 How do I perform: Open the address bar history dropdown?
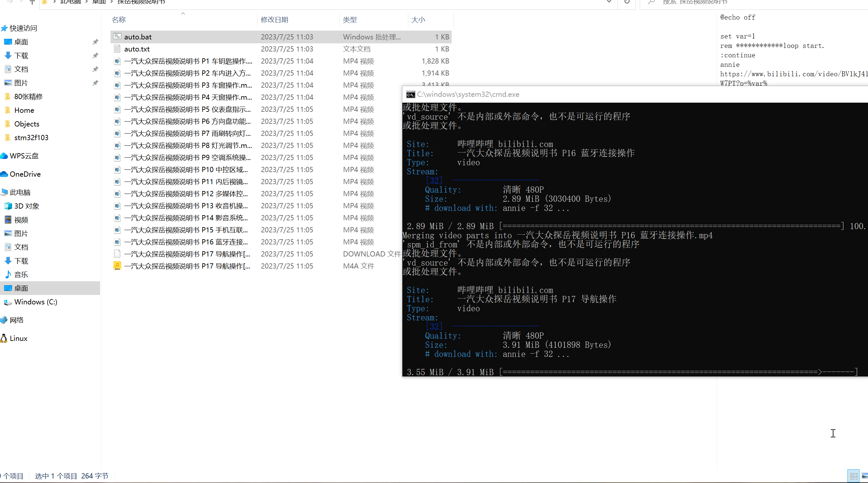(x=609, y=2)
